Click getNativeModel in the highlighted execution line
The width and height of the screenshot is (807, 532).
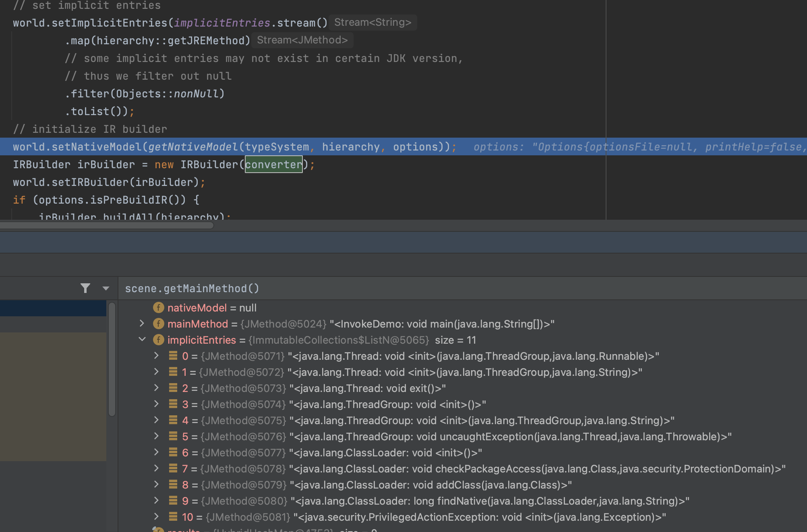coord(193,147)
